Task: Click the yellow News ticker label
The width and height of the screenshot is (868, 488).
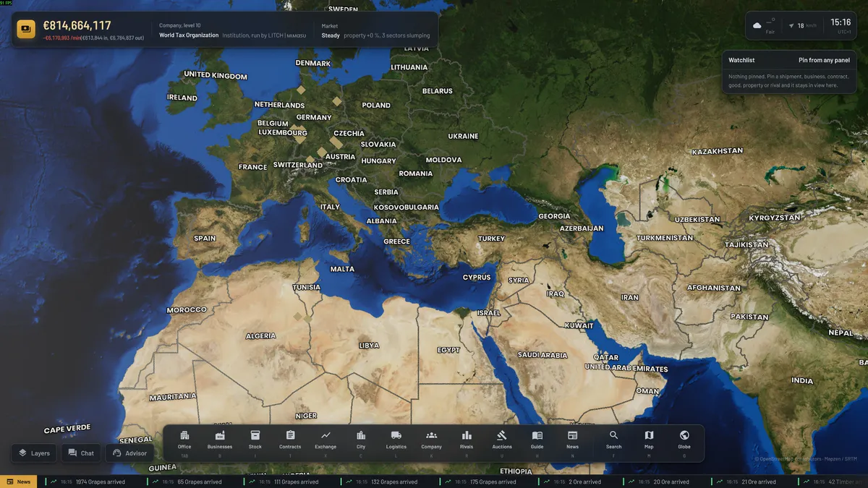Action: [19, 481]
